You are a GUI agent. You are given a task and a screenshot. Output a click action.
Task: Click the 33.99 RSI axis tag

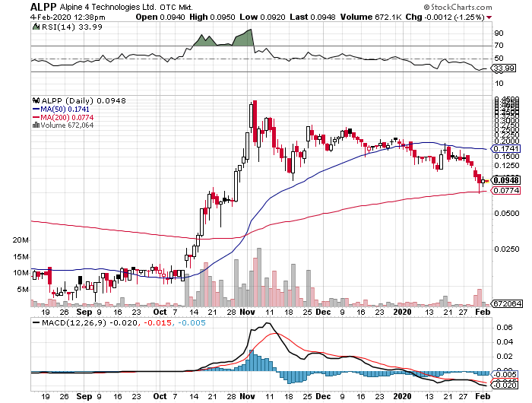(x=504, y=68)
